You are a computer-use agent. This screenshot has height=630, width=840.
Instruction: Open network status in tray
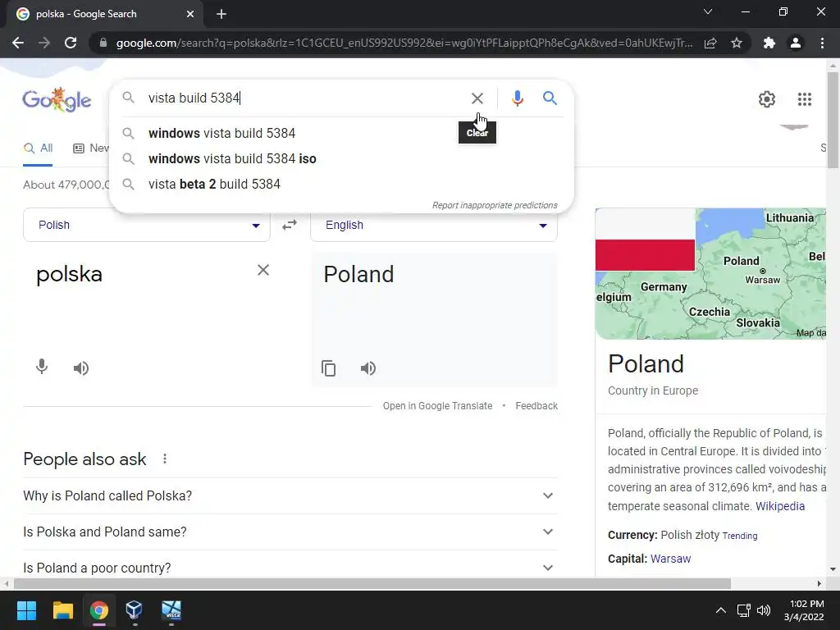(743, 610)
